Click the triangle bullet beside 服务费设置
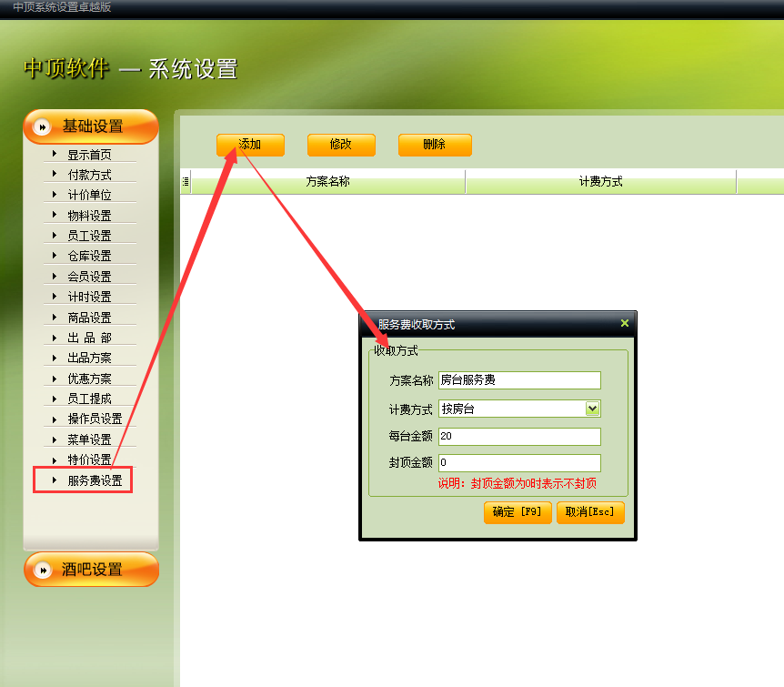The width and height of the screenshot is (784, 687). (x=55, y=480)
